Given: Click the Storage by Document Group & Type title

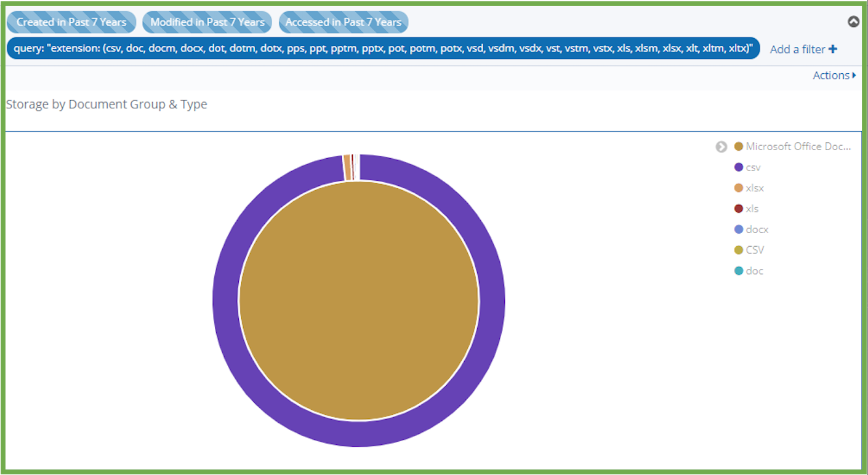Looking at the screenshot, I should (106, 105).
